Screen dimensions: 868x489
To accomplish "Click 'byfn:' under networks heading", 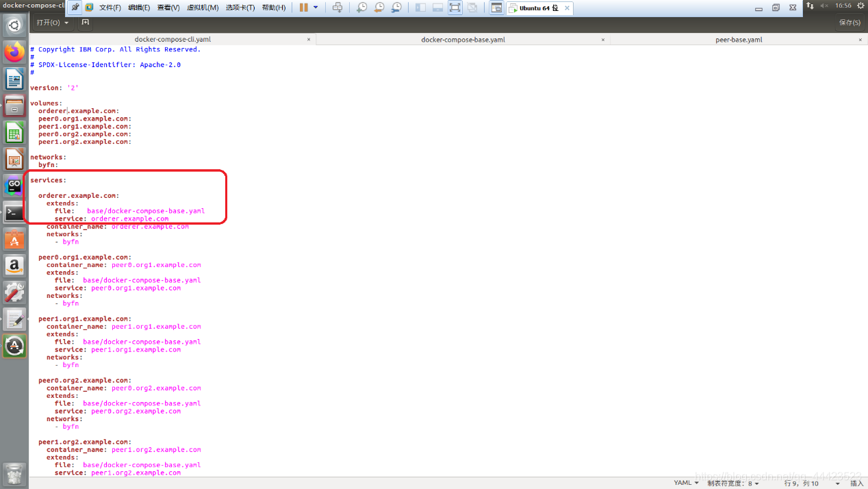I will tap(49, 165).
